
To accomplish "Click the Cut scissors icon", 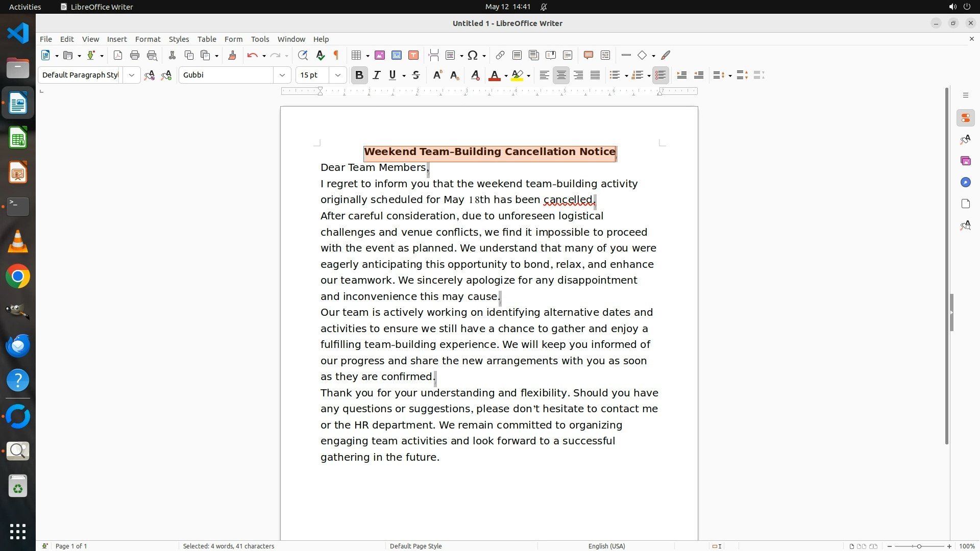I will (172, 55).
